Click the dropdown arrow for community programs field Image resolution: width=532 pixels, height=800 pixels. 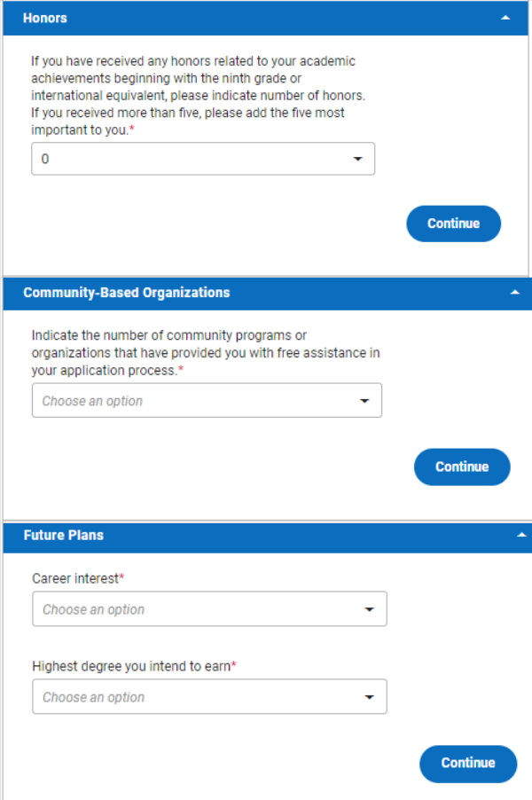tap(366, 400)
